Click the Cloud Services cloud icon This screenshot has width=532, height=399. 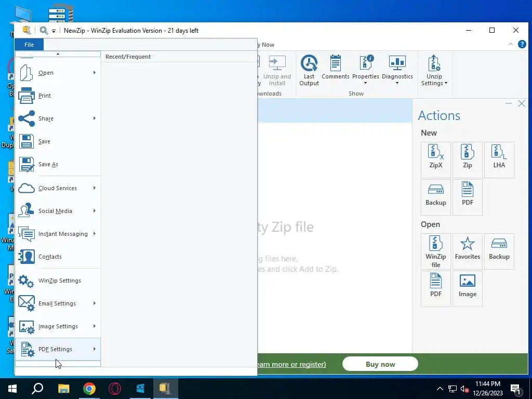(x=26, y=188)
